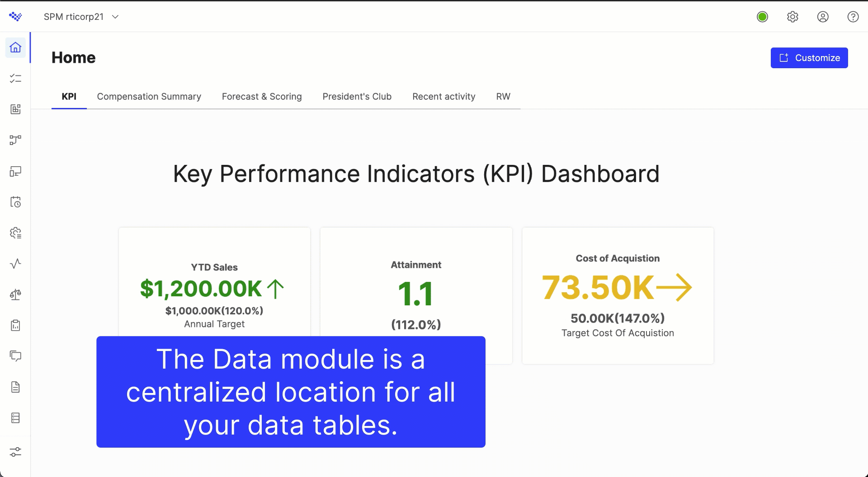The width and height of the screenshot is (868, 477).
Task: Open the activity waveform sidebar icon
Action: tap(15, 264)
